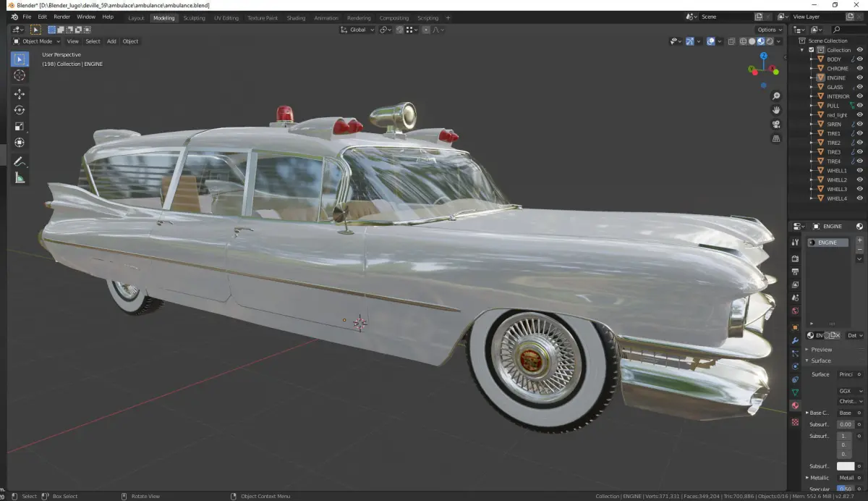This screenshot has width=868, height=501.
Task: Collapse the Collection tree in outliner
Action: pyautogui.click(x=802, y=50)
